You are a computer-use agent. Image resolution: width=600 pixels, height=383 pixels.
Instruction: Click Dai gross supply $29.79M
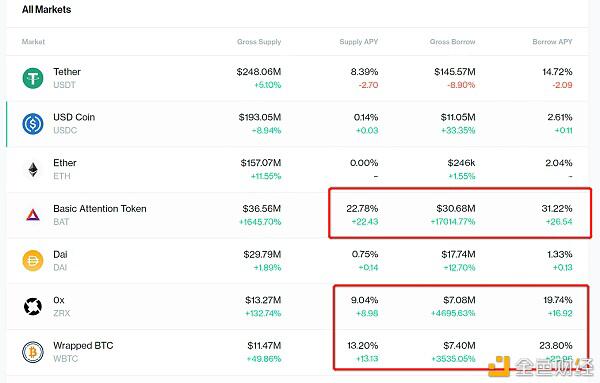262,254
